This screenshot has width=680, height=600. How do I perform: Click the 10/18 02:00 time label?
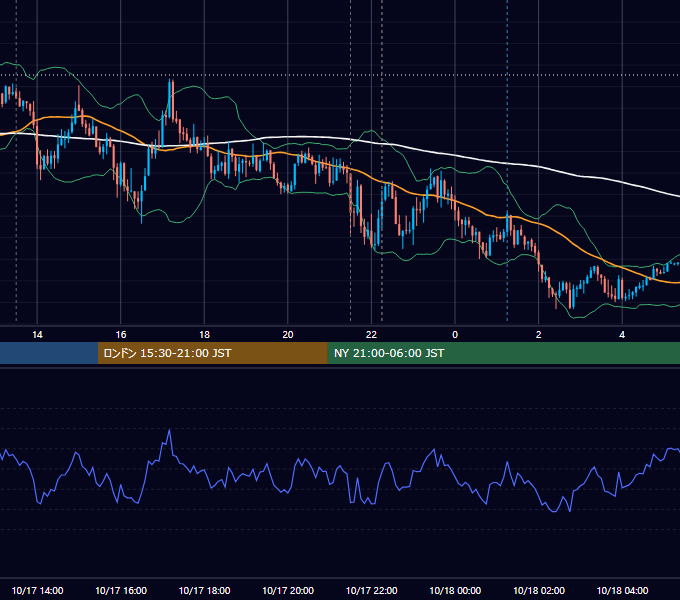(539, 590)
